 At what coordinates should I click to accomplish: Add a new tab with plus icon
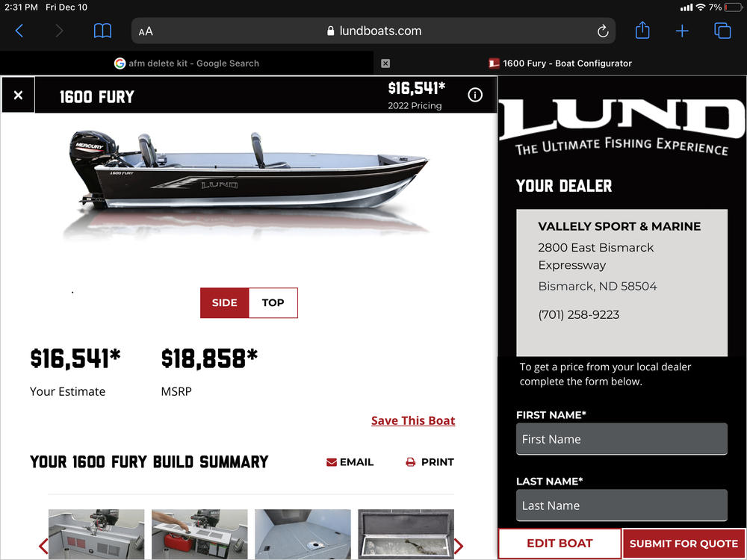(x=682, y=31)
